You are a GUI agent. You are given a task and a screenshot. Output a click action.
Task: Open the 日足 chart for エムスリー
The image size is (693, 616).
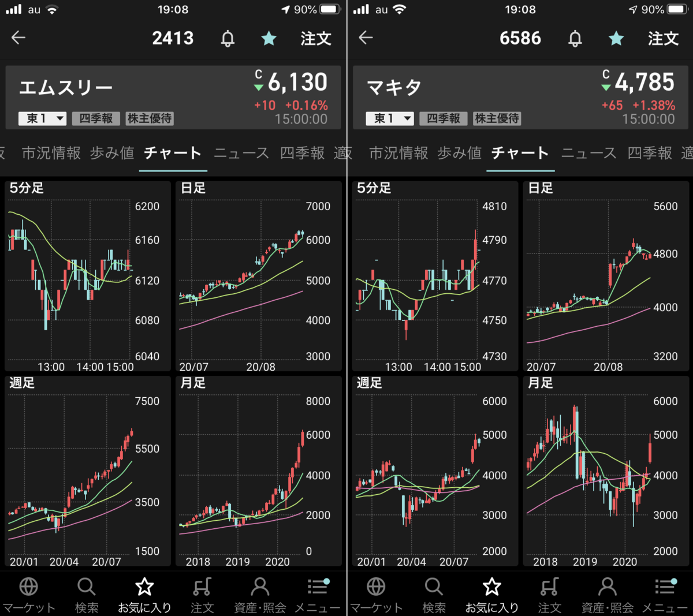click(x=259, y=276)
